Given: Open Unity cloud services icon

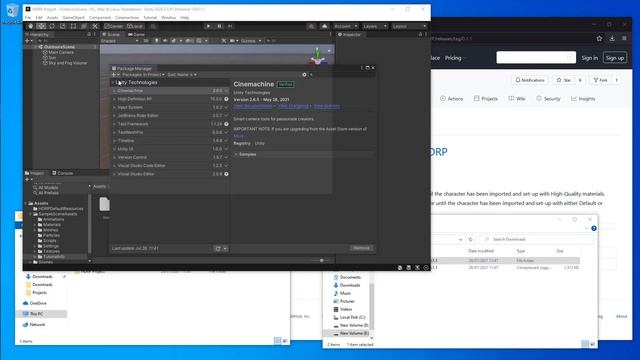Looking at the screenshot, I should pos(324,26).
